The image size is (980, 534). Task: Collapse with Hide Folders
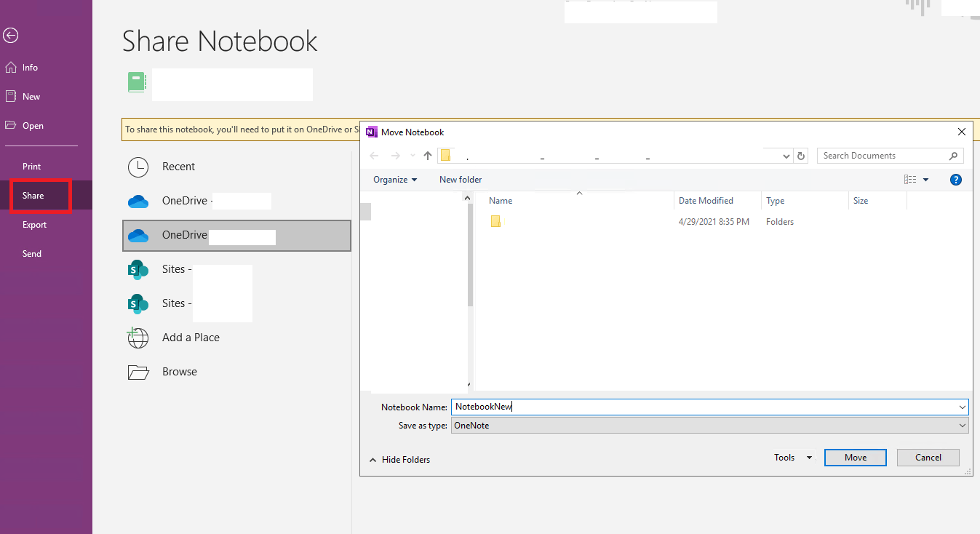[399, 460]
